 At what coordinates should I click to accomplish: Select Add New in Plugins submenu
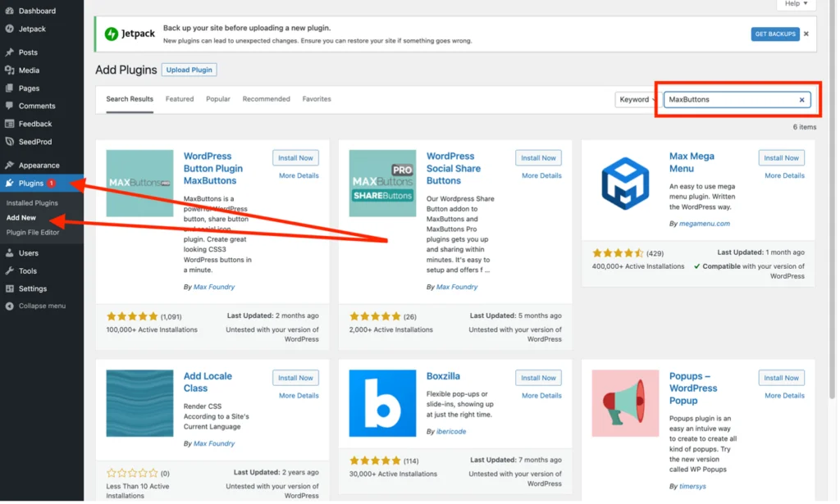click(x=21, y=218)
